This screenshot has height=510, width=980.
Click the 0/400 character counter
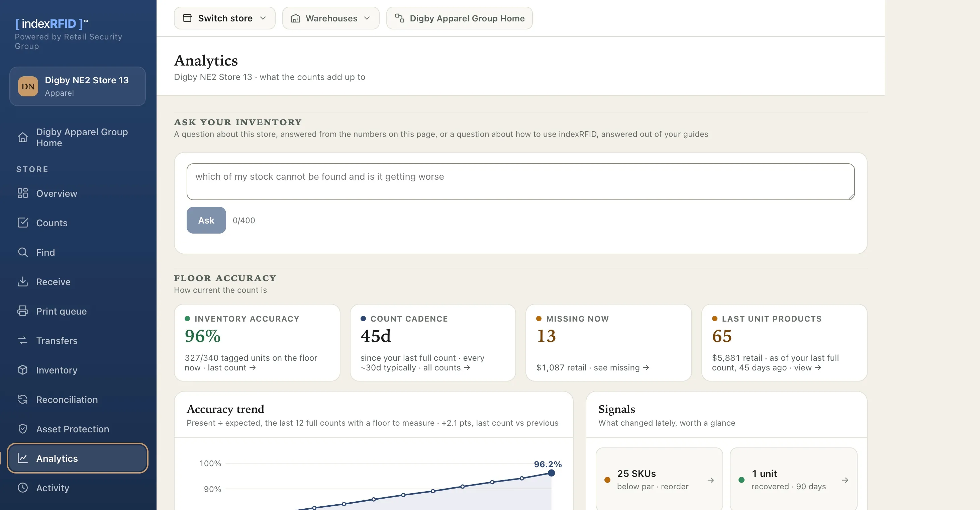244,221
